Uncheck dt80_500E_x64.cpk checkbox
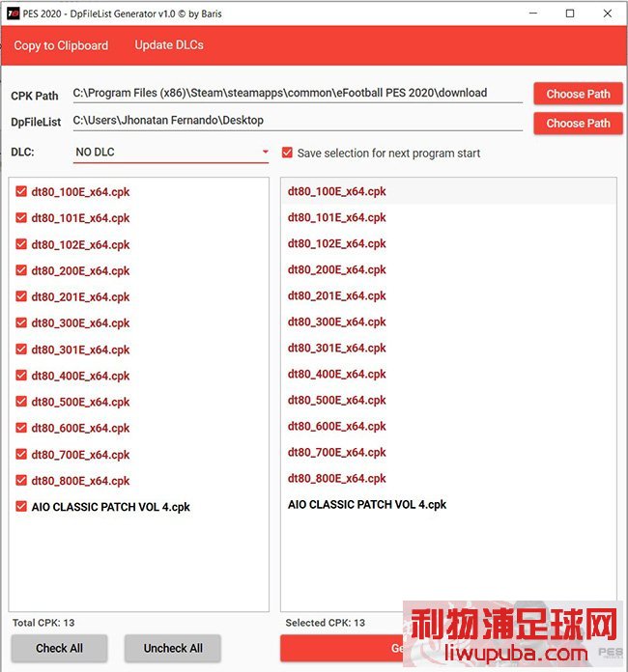Screen dimensions: 628x672 pos(21,402)
